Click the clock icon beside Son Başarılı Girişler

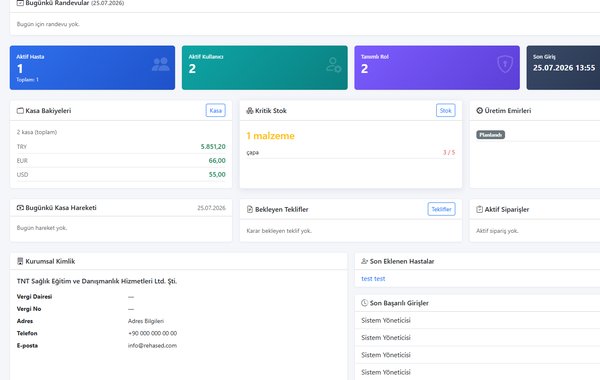coord(365,303)
